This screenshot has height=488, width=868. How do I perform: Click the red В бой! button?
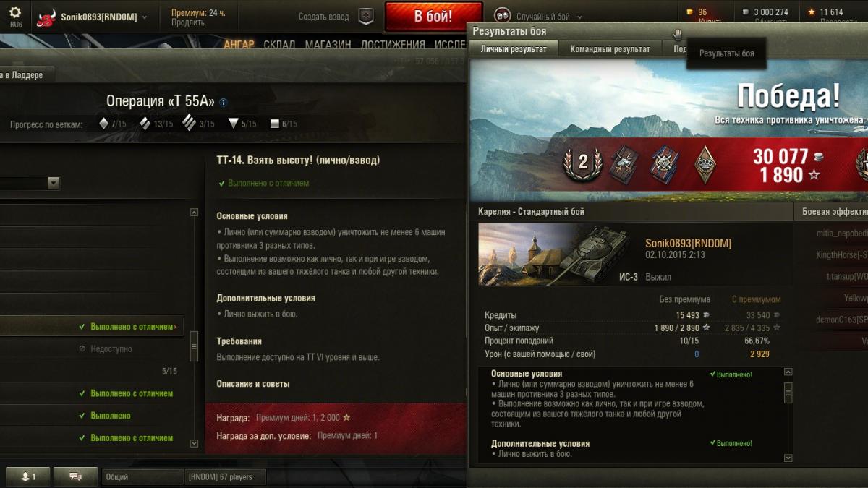click(x=434, y=17)
